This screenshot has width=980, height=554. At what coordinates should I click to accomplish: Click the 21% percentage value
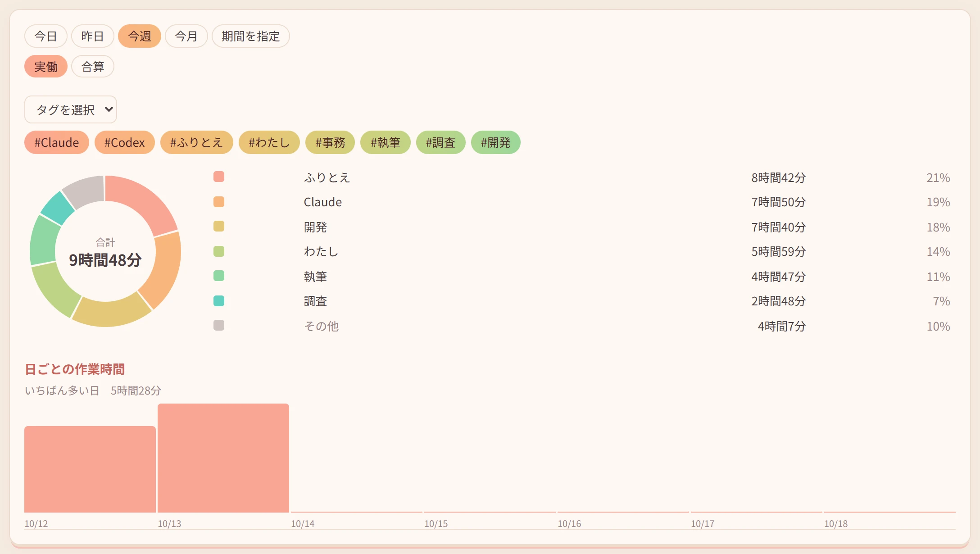(939, 178)
